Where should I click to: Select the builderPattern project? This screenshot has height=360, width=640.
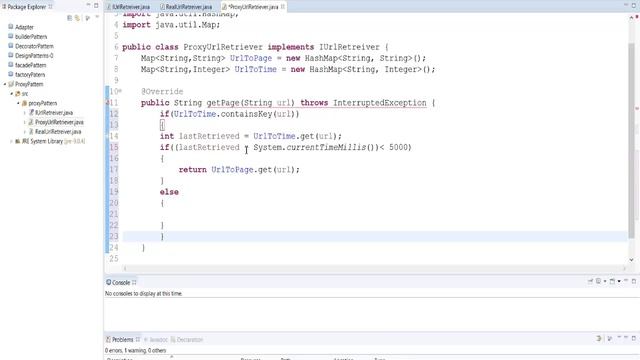click(x=31, y=37)
